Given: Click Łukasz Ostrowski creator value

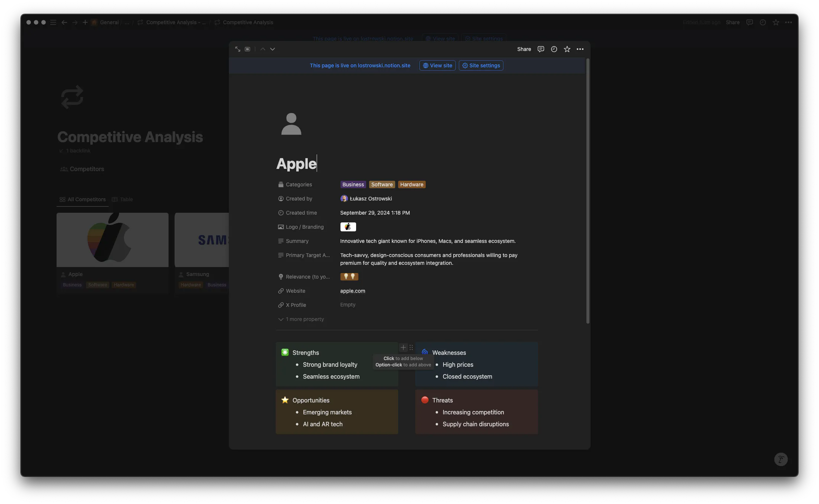Looking at the screenshot, I should pyautogui.click(x=366, y=199).
